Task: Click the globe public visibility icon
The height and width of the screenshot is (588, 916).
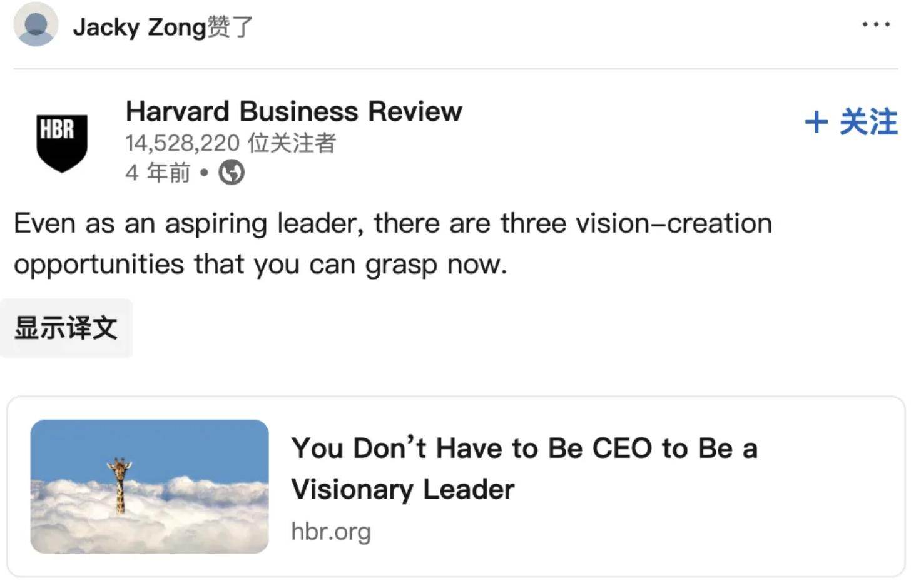Action: 232,173
